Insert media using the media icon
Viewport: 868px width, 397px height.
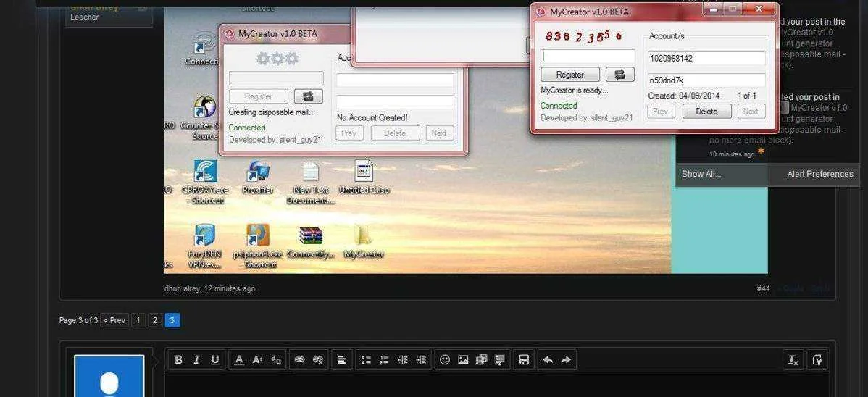click(481, 360)
